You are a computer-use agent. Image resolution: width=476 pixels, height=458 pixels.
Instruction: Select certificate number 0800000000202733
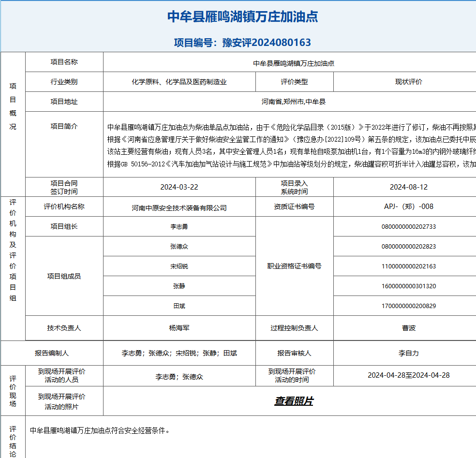[409, 227]
